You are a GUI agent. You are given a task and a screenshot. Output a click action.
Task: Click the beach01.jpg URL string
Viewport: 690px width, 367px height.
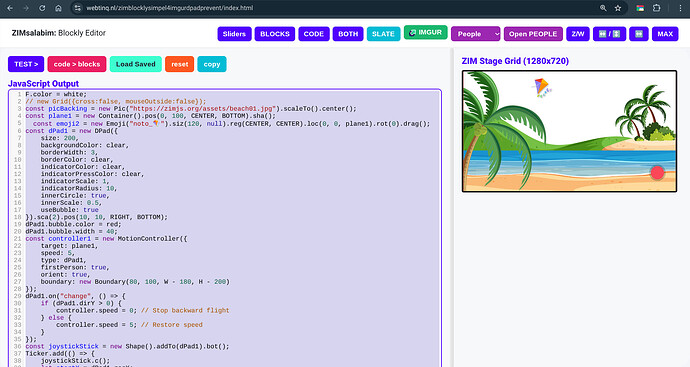click(203, 109)
